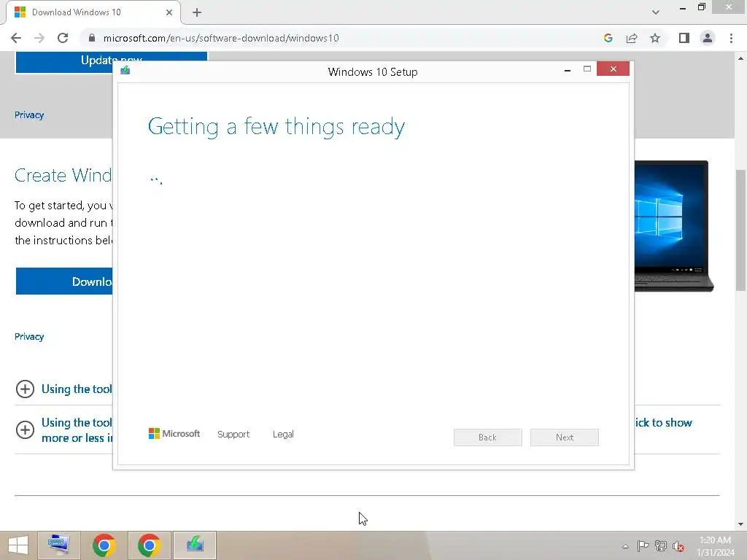The image size is (747, 560).
Task: Click the Download button on webpage
Action: pyautogui.click(x=64, y=281)
